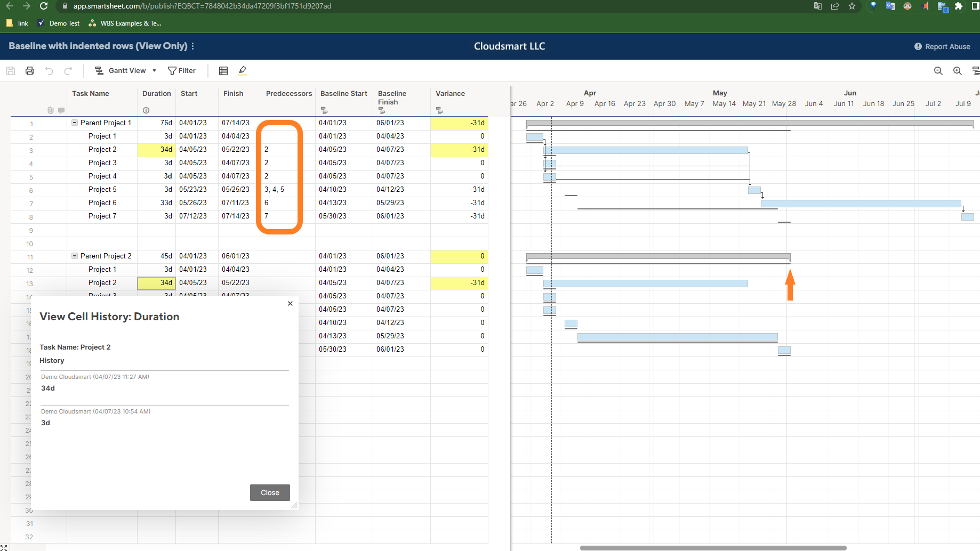Click the Save icon
Image resolution: width=980 pixels, height=551 pixels.
[10, 70]
